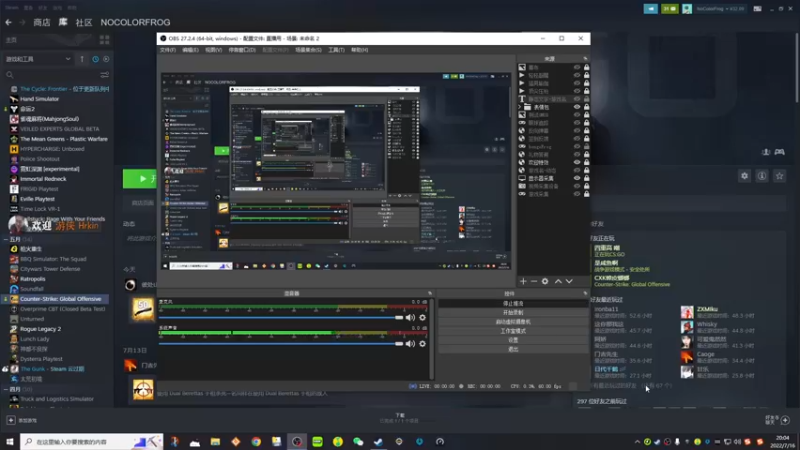This screenshot has height=450, width=800.
Task: Click 停止推流 in OBS controls
Action: coord(513,303)
